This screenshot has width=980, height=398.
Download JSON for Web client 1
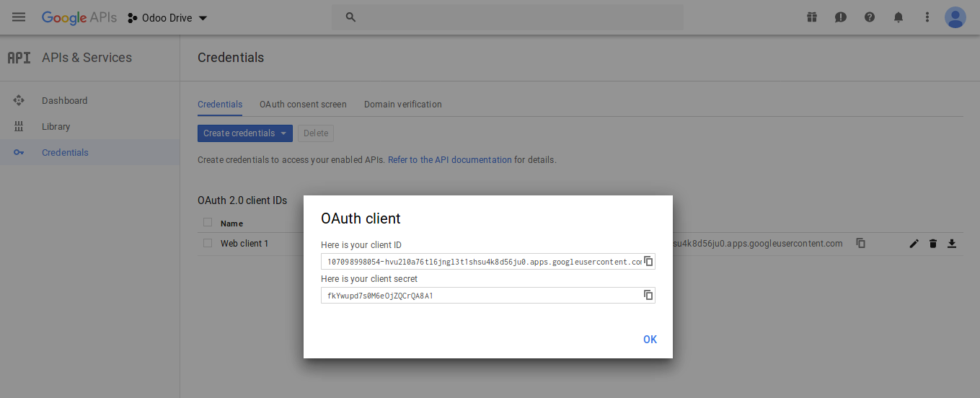(x=951, y=244)
